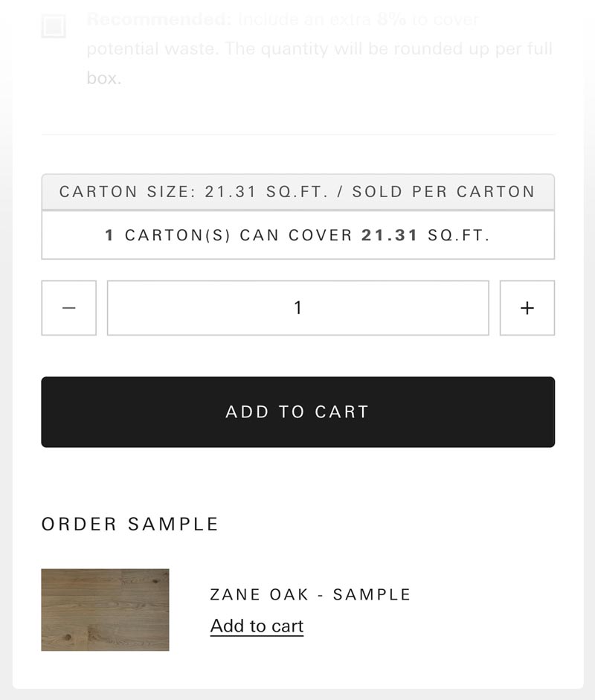Click the 'Sold per carton' text
595x700 pixels.
[443, 192]
